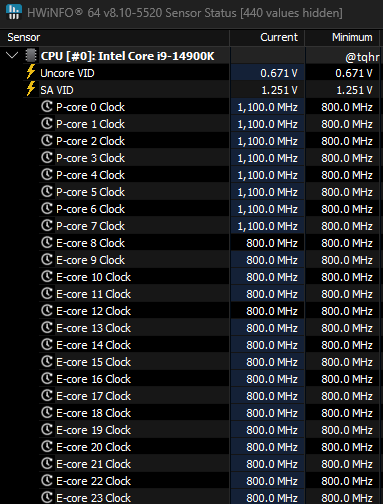The height and width of the screenshot is (504, 383).
Task: Click E-core 22 current value 800.0 MHz
Action: (272, 481)
